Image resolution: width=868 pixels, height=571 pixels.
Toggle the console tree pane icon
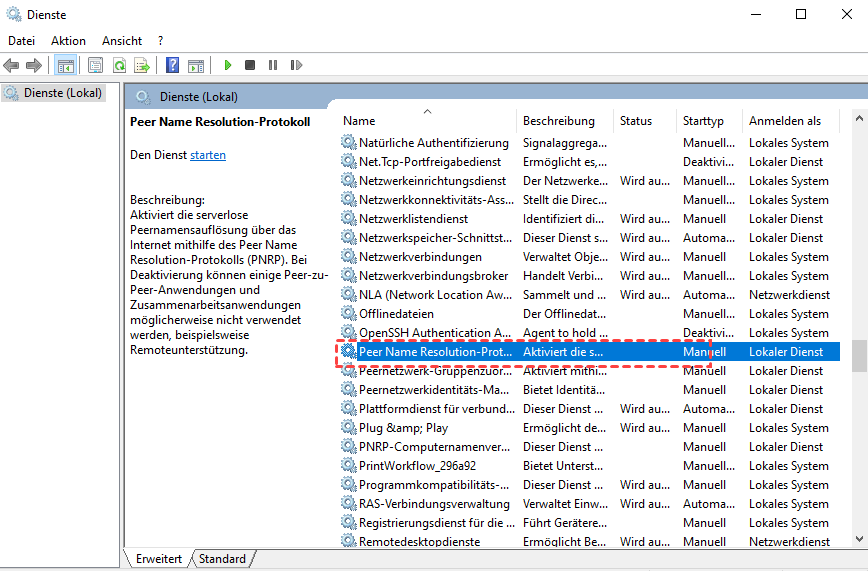(x=65, y=65)
